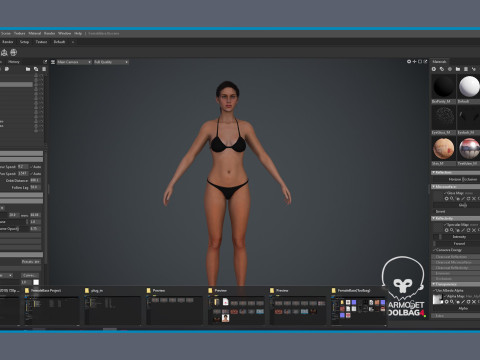Open the Window menu
Viewport: 480px width, 360px height.
[64, 33]
